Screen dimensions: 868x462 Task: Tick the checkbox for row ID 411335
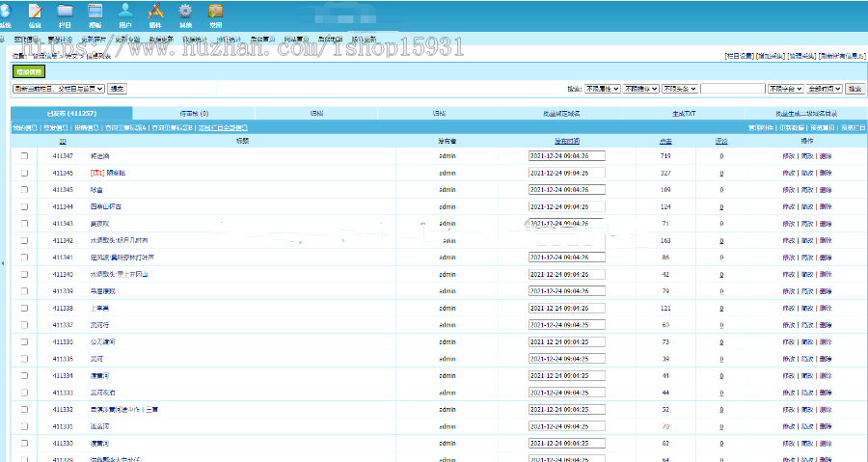coord(24,359)
